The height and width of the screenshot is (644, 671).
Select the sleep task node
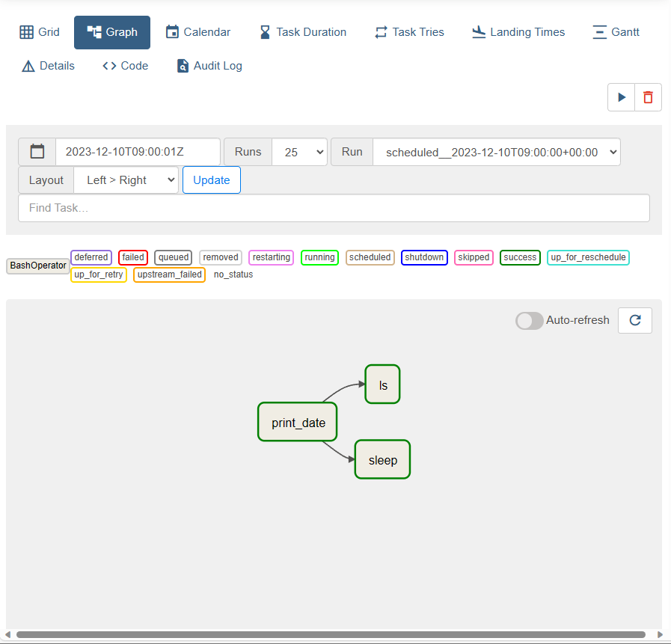pyautogui.click(x=382, y=459)
